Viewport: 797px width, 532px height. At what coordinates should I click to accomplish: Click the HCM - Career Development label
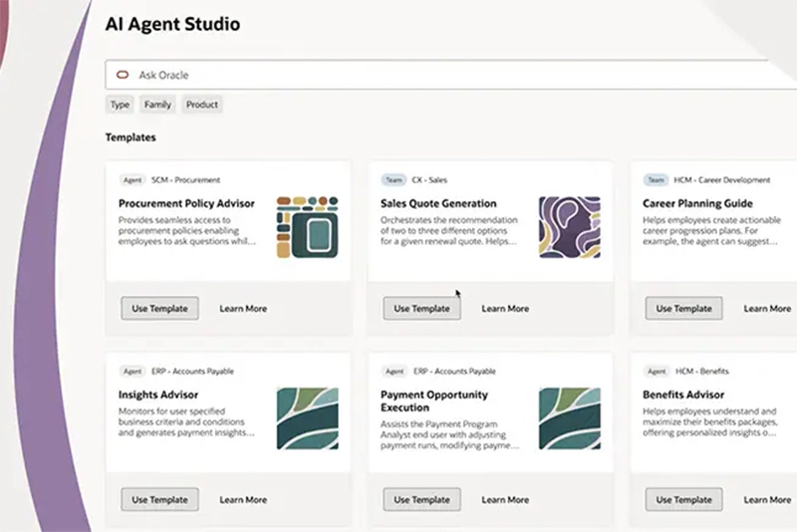721,180
